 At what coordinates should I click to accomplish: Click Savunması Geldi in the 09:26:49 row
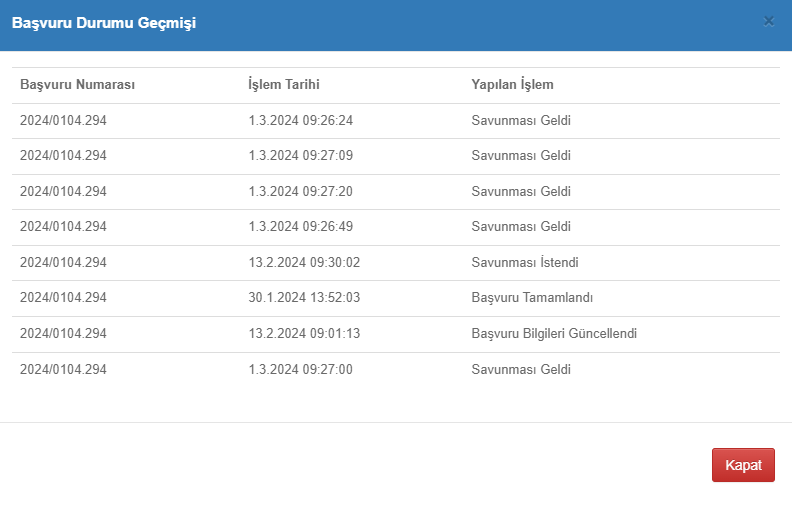pyautogui.click(x=521, y=227)
